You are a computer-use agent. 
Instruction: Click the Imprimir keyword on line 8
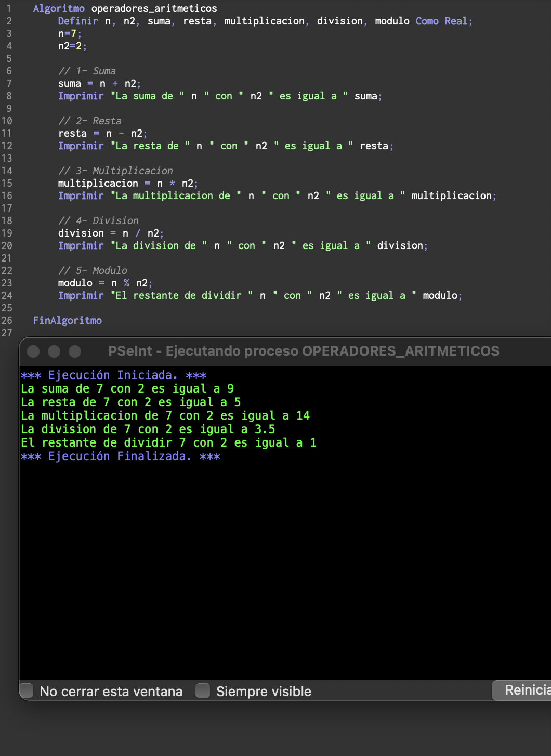click(x=81, y=96)
